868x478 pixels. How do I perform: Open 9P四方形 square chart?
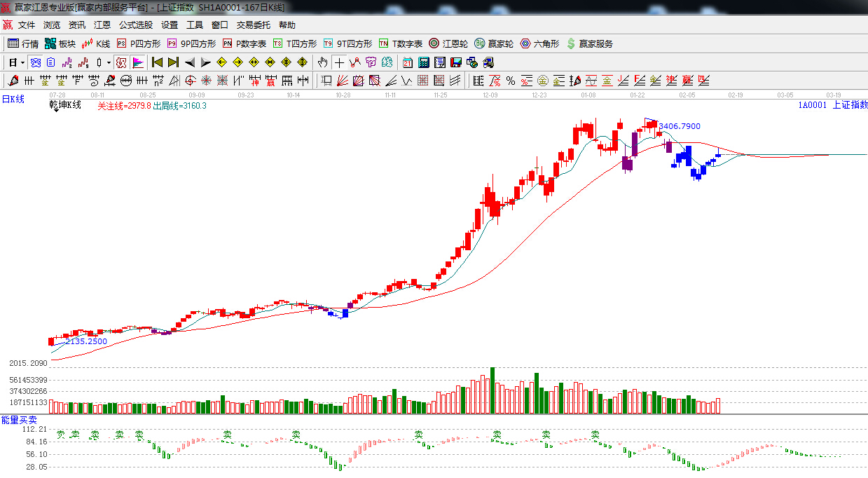point(192,43)
